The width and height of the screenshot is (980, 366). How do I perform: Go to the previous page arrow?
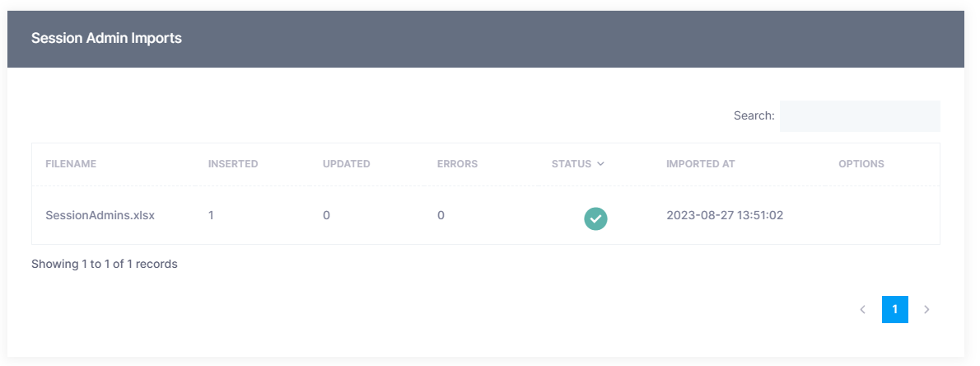coord(862,310)
